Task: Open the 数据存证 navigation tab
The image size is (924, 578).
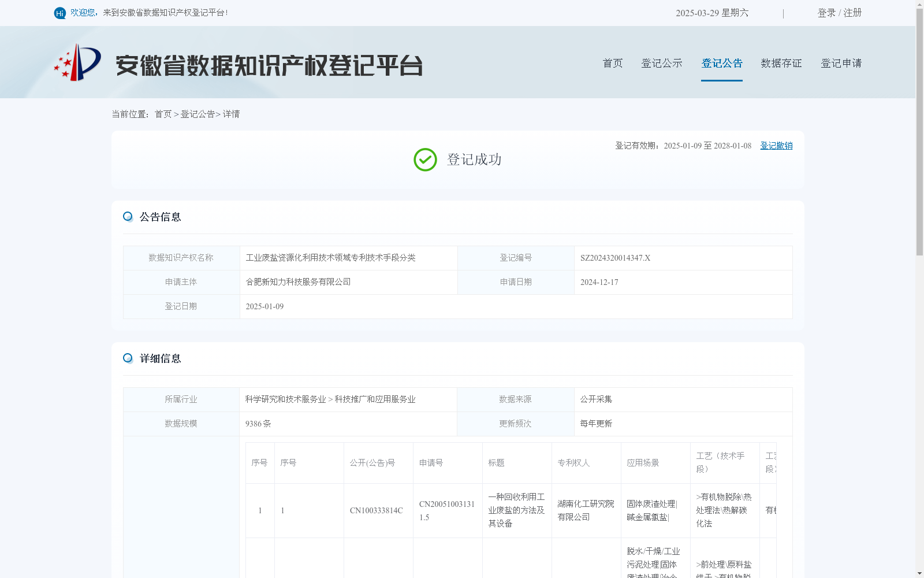Action: point(781,63)
